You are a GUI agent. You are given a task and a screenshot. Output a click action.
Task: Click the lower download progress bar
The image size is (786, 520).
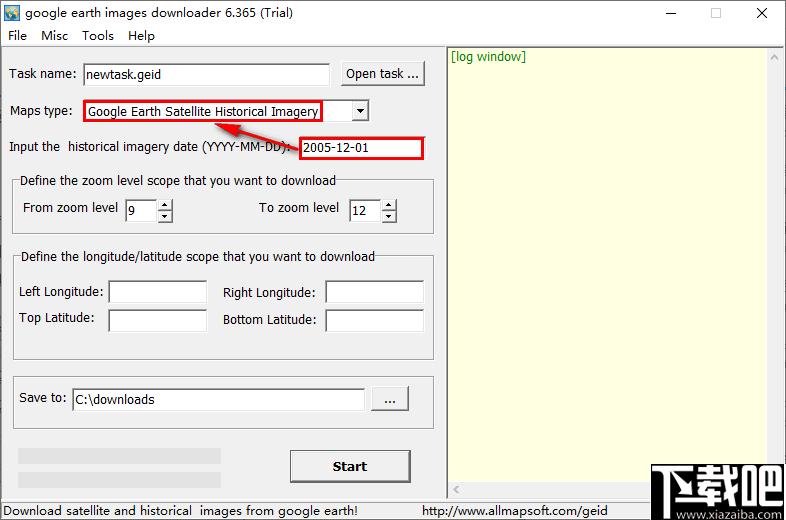point(119,480)
